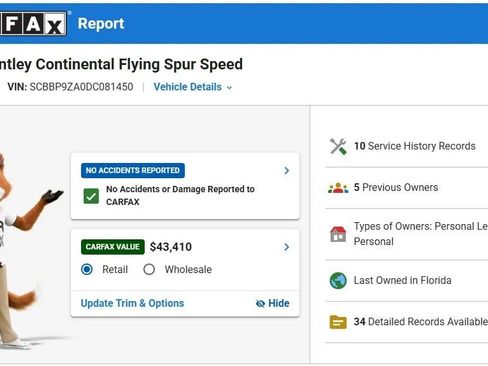Image resolution: width=488 pixels, height=366 pixels.
Task: Open the No Accidents Reported chevron
Action: pos(286,171)
